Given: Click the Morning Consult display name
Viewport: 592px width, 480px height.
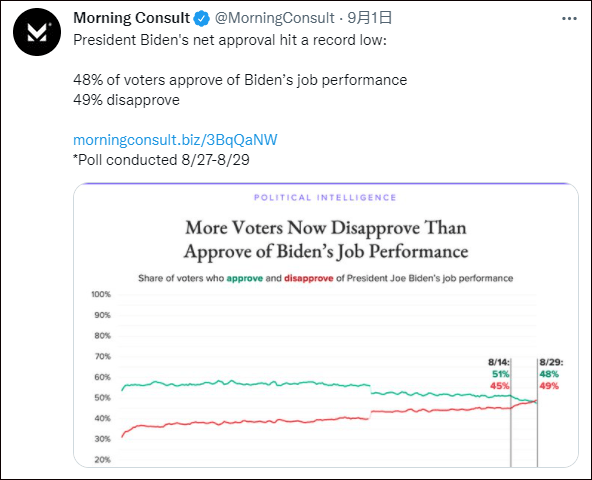Looking at the screenshot, I should coord(131,18).
